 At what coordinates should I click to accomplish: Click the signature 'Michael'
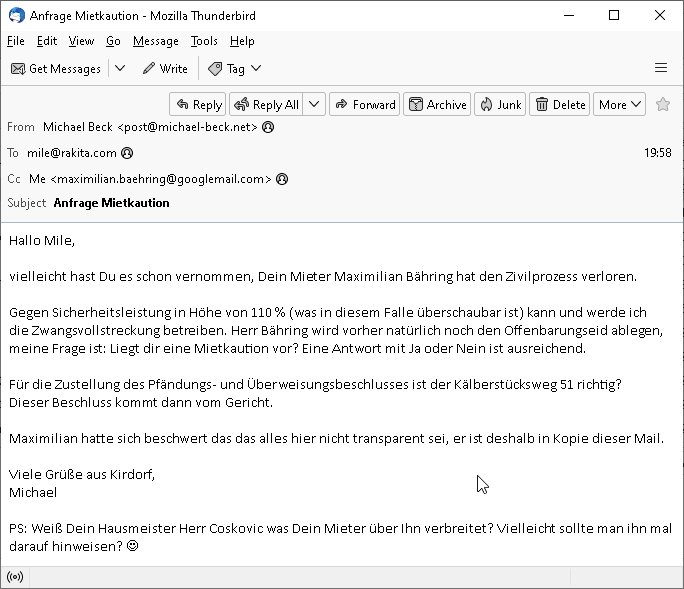click(33, 493)
